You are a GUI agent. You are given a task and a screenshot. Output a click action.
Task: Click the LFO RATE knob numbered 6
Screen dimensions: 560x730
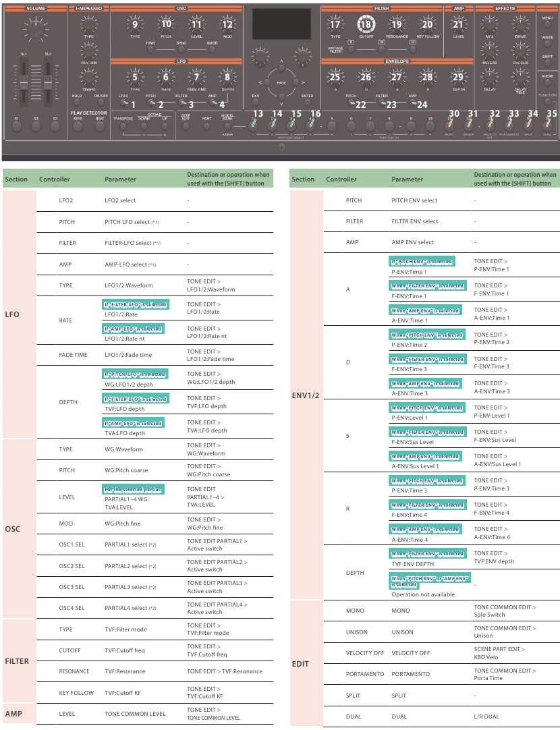pos(166,77)
